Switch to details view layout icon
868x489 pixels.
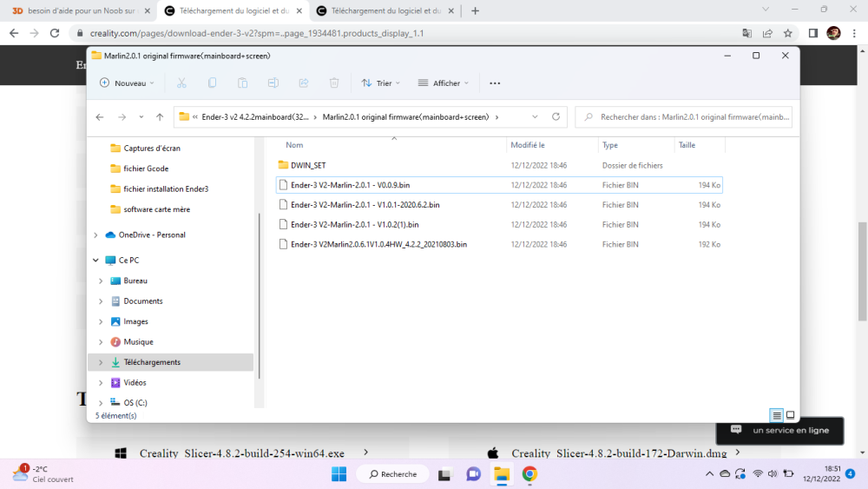click(x=777, y=415)
